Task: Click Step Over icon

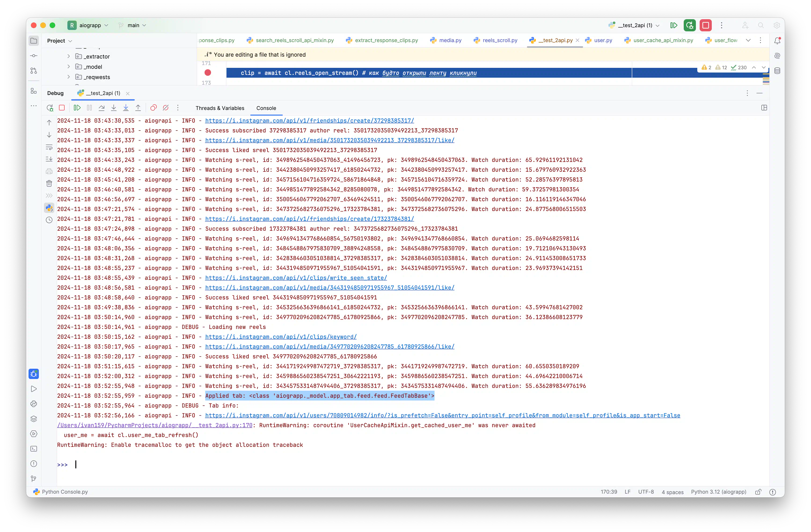Action: coord(102,108)
